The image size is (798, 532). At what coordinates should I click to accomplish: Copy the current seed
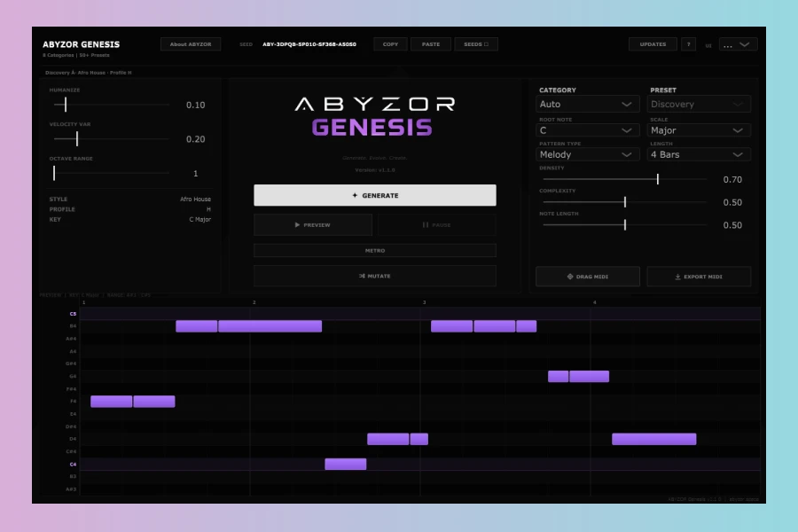tap(390, 44)
